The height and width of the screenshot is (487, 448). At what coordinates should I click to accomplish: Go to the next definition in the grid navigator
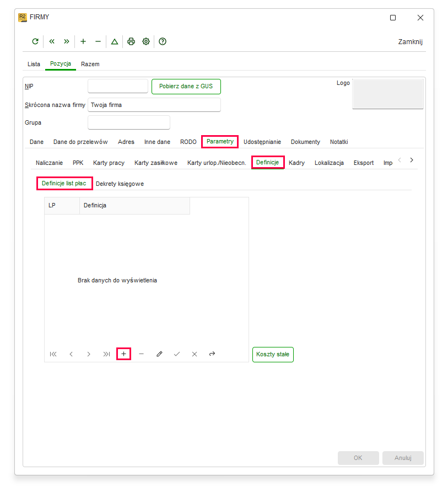coord(89,354)
